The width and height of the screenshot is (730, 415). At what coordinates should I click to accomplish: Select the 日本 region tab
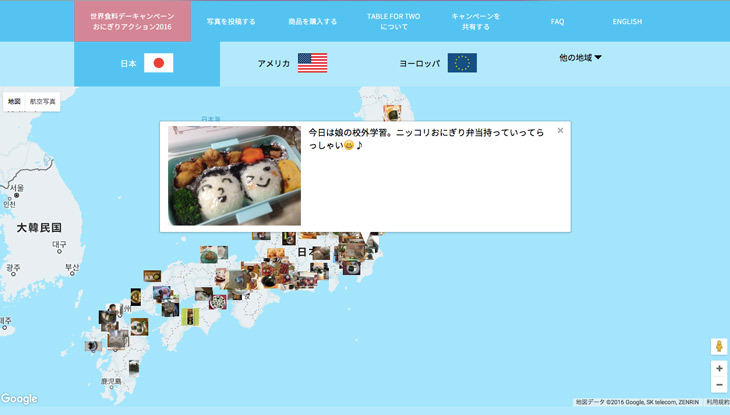[x=128, y=63]
